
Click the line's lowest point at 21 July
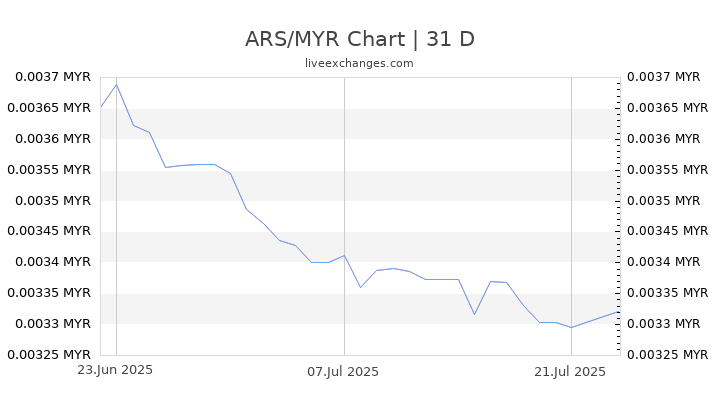[x=571, y=327]
